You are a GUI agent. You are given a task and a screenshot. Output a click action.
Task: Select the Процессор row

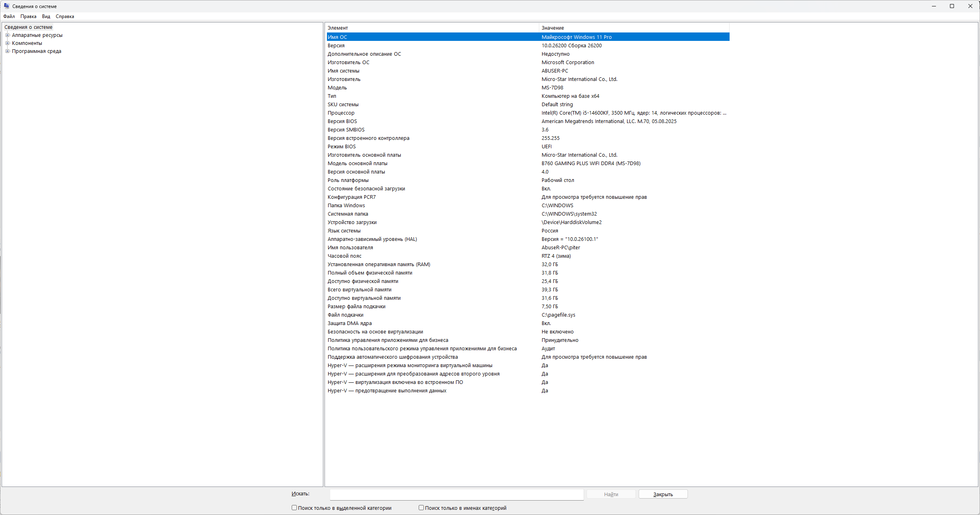click(x=528, y=113)
